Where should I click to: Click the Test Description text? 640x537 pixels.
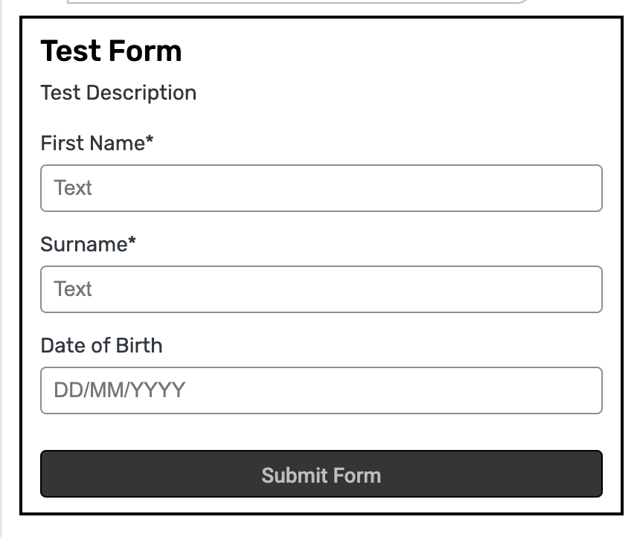[118, 93]
